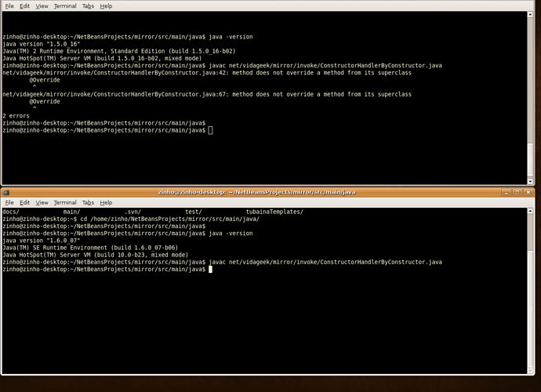Click scroll-up arrow in lower terminal scrollbar
541x392 pixels.
click(530, 211)
